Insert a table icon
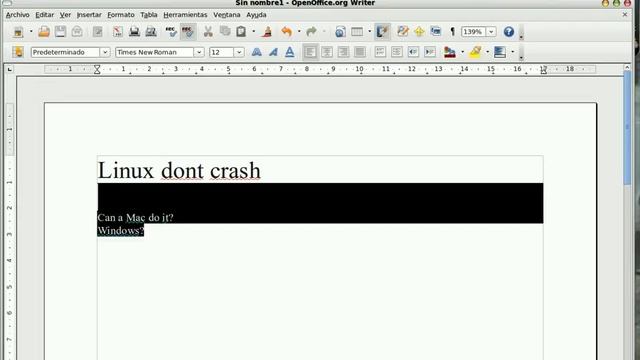Image resolution: width=640 pixels, height=360 pixels. pos(357,32)
